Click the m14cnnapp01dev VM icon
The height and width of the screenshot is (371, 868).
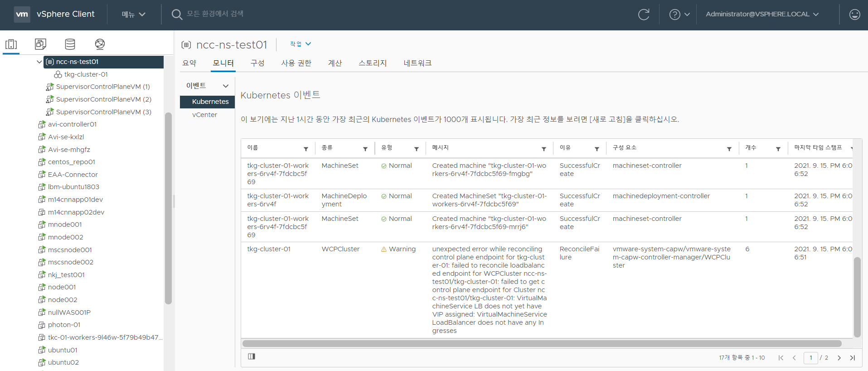point(42,200)
